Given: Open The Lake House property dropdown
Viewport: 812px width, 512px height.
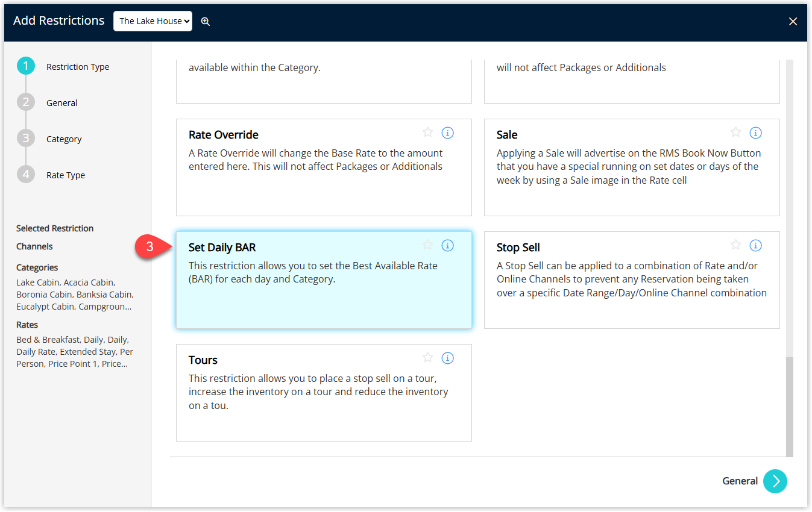Looking at the screenshot, I should coord(153,21).
